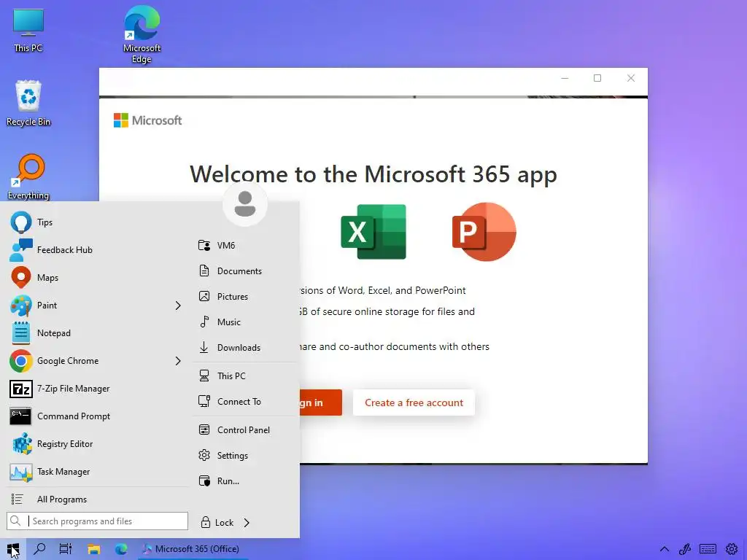Open Settings from start menu
Viewport: 747px width, 560px height.
[245, 456]
